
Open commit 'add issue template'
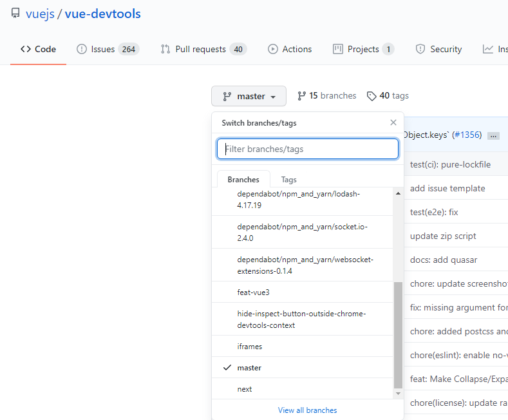coord(447,188)
